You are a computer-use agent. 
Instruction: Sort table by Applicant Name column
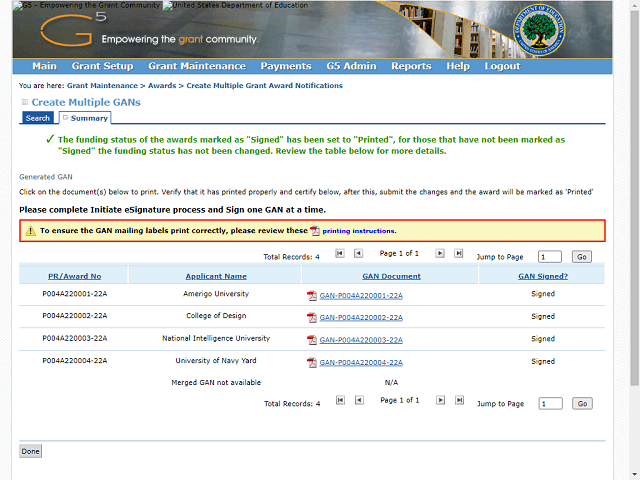(x=215, y=276)
